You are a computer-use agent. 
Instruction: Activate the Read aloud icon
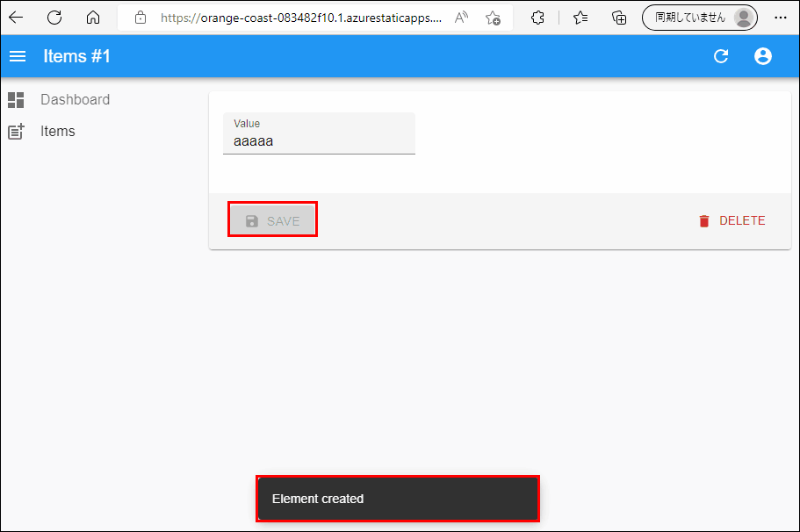(461, 18)
